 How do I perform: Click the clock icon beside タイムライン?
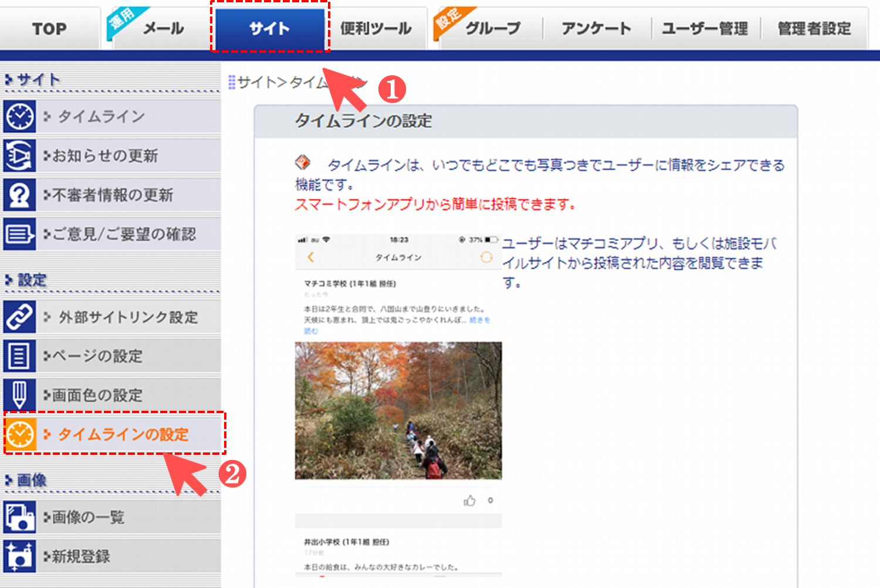19,116
